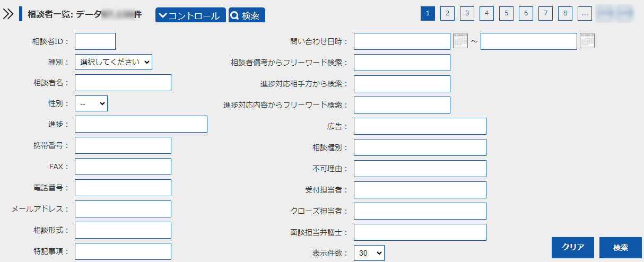Focus the 相談者ID input field

point(95,41)
